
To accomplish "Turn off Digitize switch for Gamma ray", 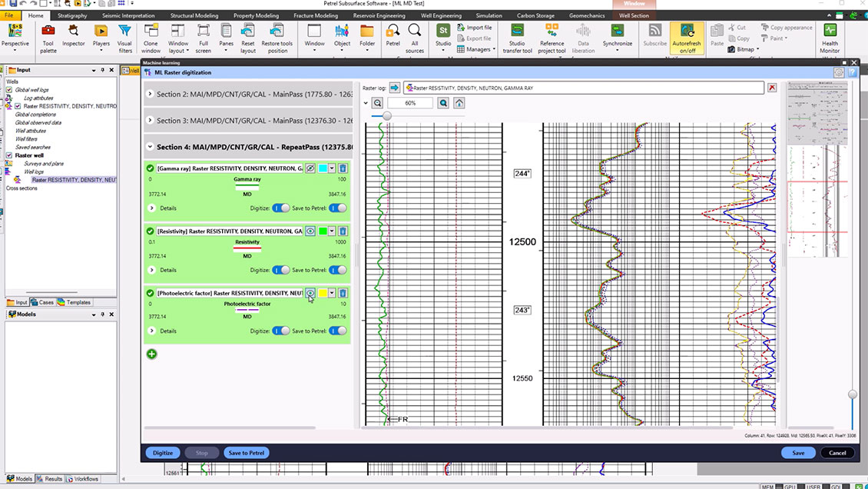I will pos(281,208).
